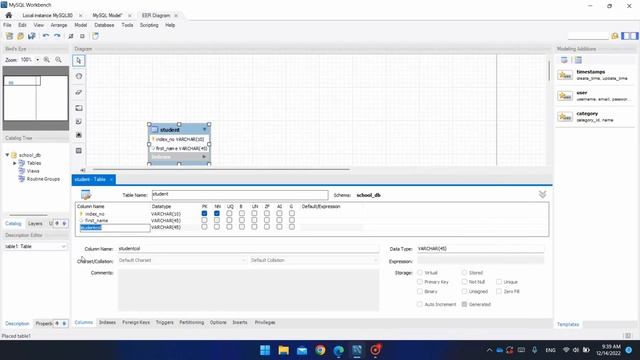Switch to Triggers tab
This screenshot has width=640, height=360.
164,322
